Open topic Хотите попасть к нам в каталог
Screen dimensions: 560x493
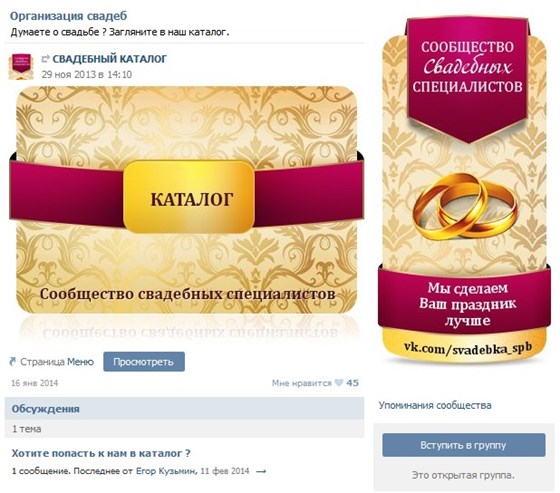tap(101, 453)
